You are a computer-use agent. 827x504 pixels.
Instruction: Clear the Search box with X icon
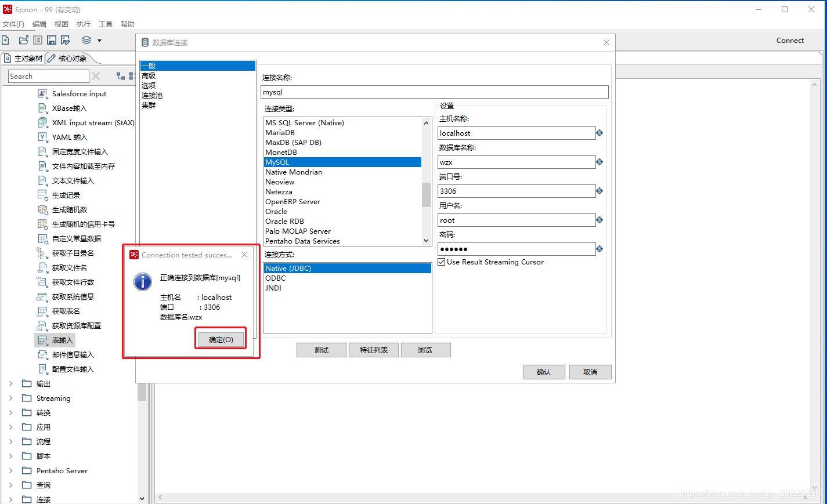pos(96,76)
